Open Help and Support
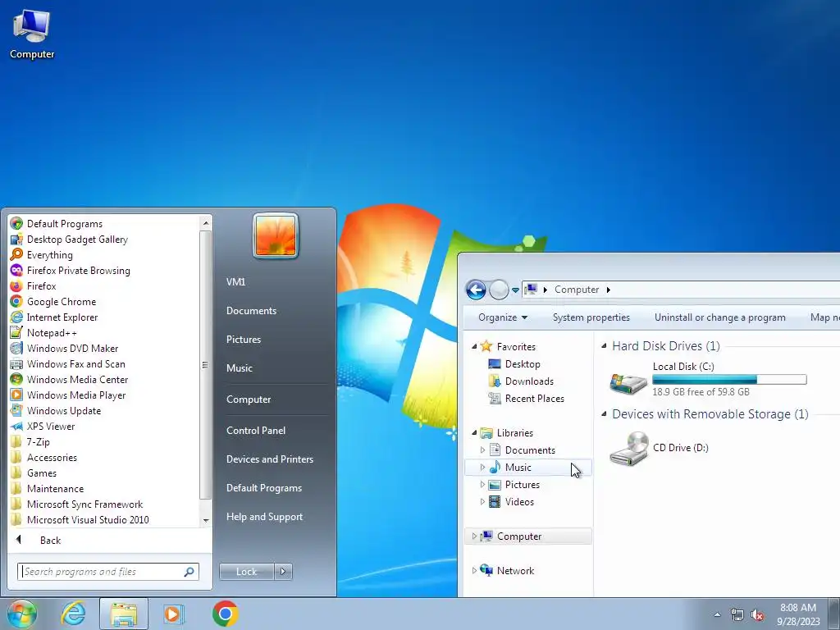840x630 pixels. pos(264,517)
